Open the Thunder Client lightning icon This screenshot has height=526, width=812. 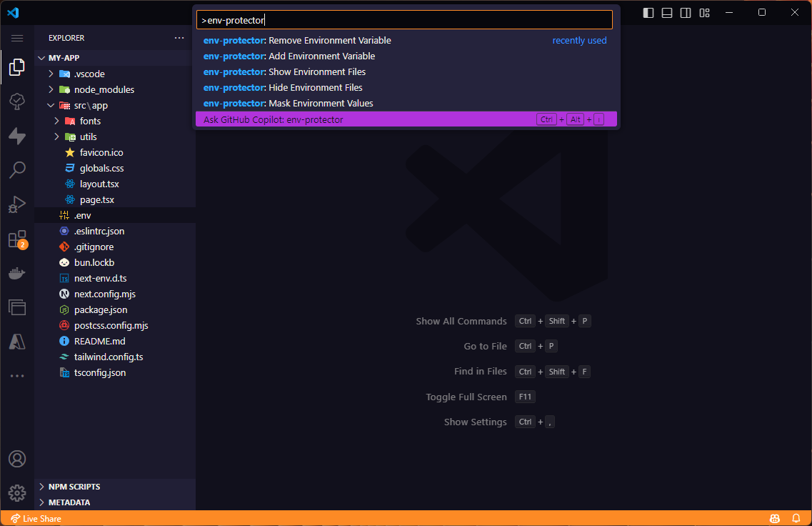pos(17,136)
